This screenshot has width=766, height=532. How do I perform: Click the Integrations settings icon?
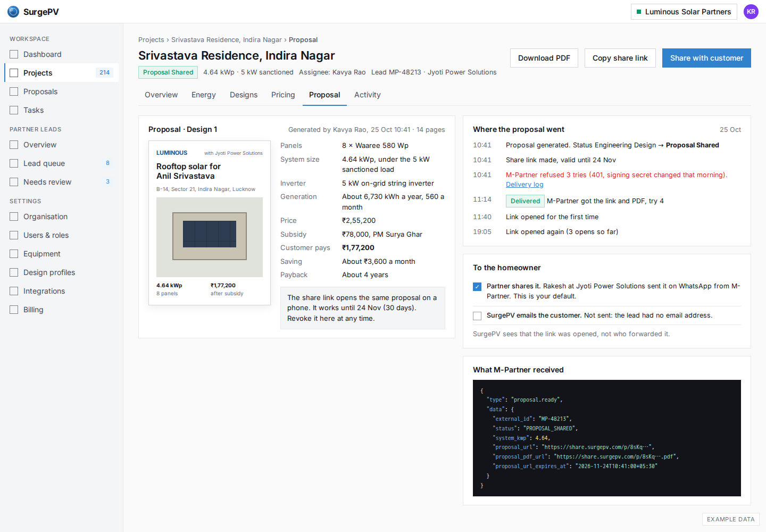coord(14,291)
